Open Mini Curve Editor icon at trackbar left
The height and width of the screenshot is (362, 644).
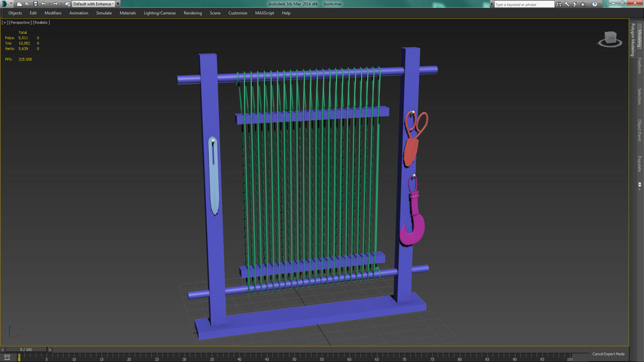pos(7,357)
